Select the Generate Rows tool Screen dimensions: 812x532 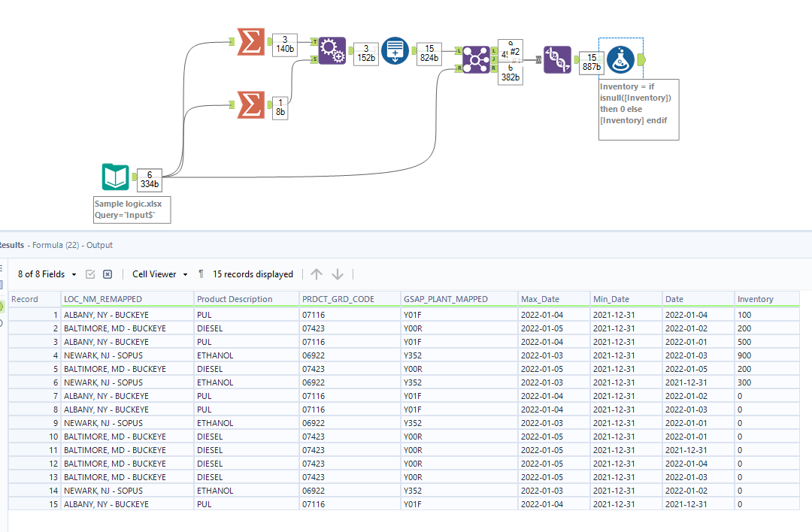(x=395, y=51)
